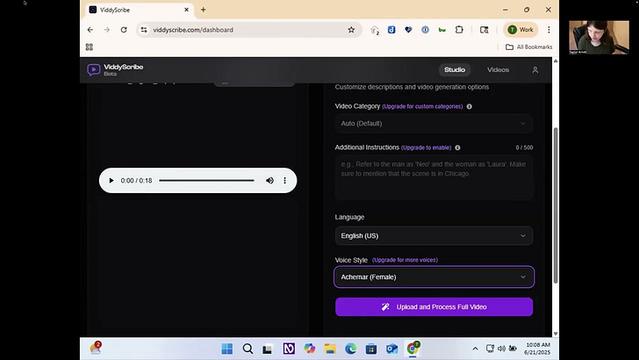Viewport: 639px width, 360px height.
Task: Show Video Category info tooltip icon
Action: click(x=469, y=106)
